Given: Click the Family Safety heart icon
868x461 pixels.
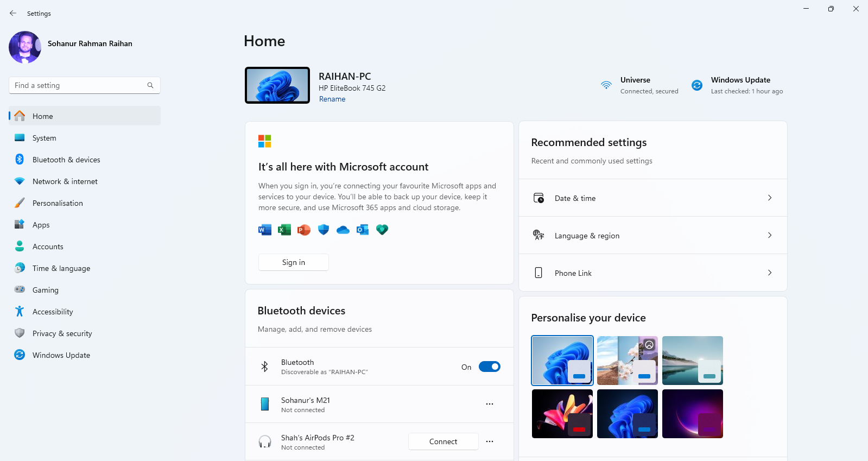Looking at the screenshot, I should coord(382,230).
